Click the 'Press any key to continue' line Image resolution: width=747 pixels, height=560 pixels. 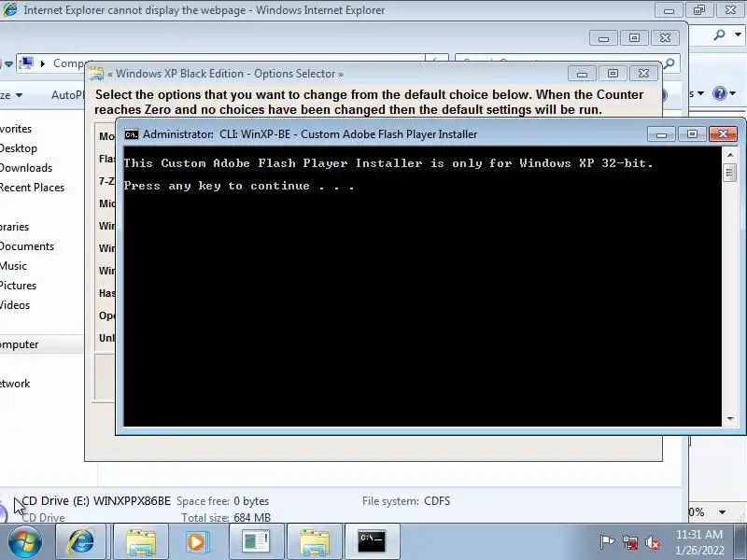click(x=239, y=186)
